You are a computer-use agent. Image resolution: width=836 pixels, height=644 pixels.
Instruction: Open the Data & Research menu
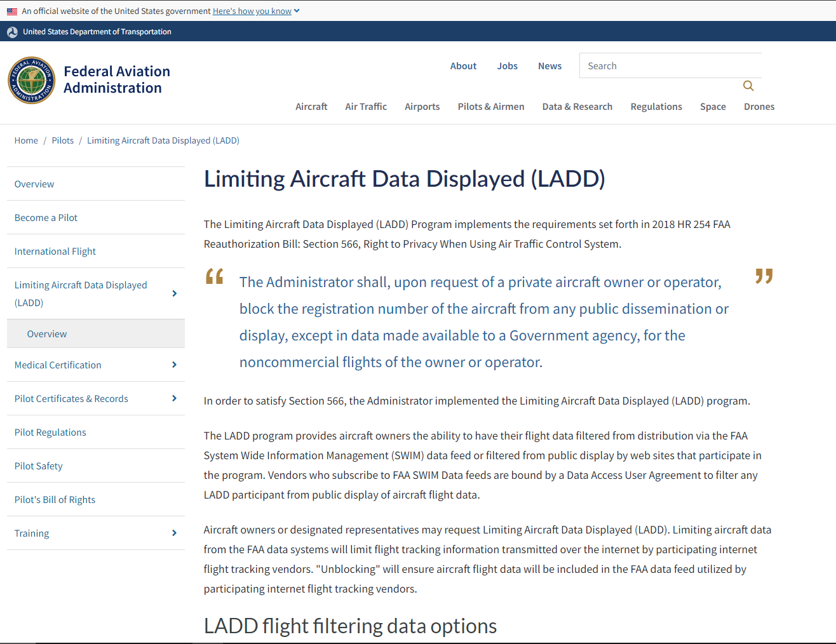coord(577,107)
